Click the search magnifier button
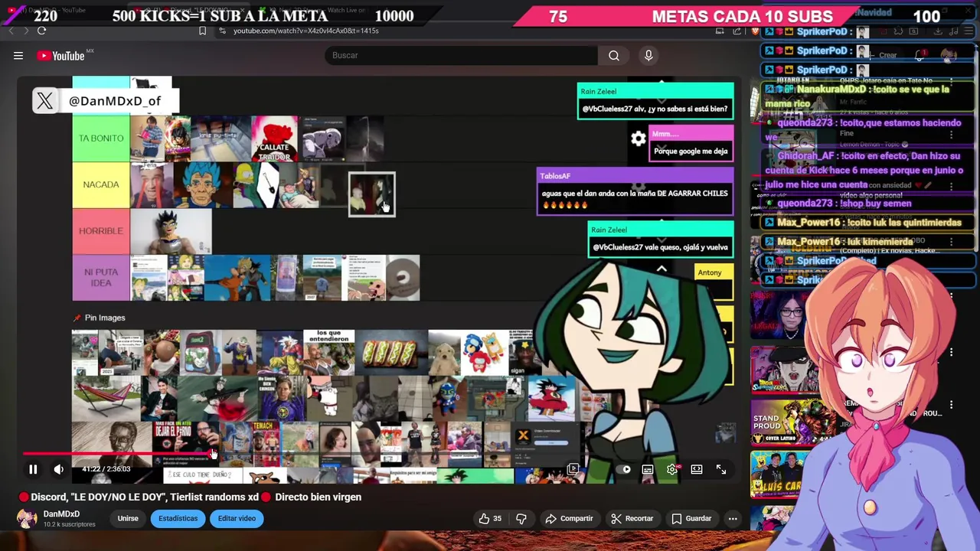Image resolution: width=980 pixels, height=551 pixels. coord(613,55)
